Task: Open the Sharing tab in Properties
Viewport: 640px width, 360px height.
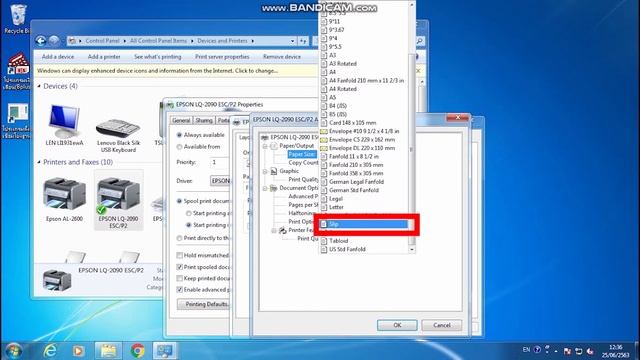Action: tap(204, 120)
